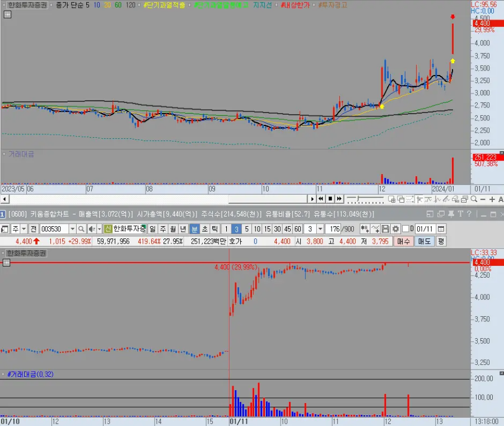Choose 5 minute interval

(246, 229)
